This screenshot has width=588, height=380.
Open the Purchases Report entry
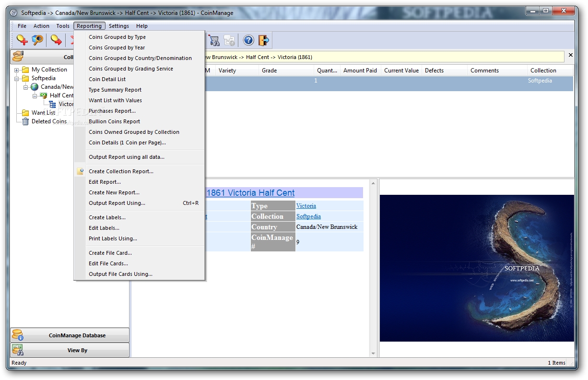point(140,111)
